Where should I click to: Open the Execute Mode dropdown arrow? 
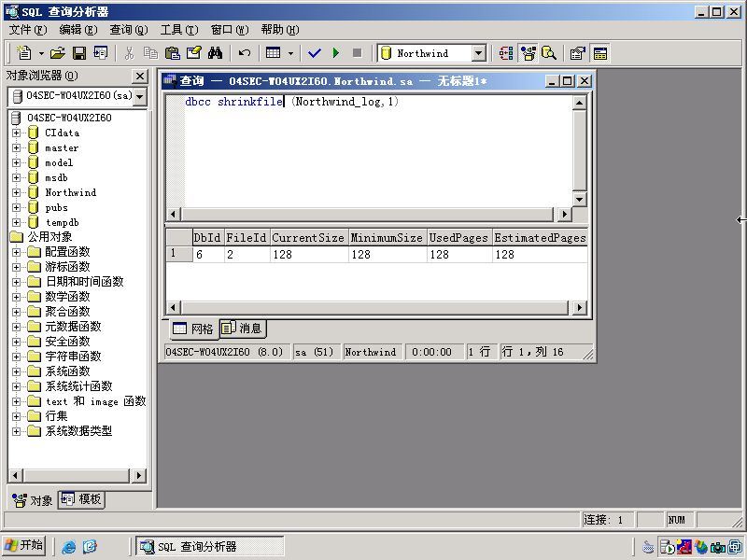tap(290, 53)
